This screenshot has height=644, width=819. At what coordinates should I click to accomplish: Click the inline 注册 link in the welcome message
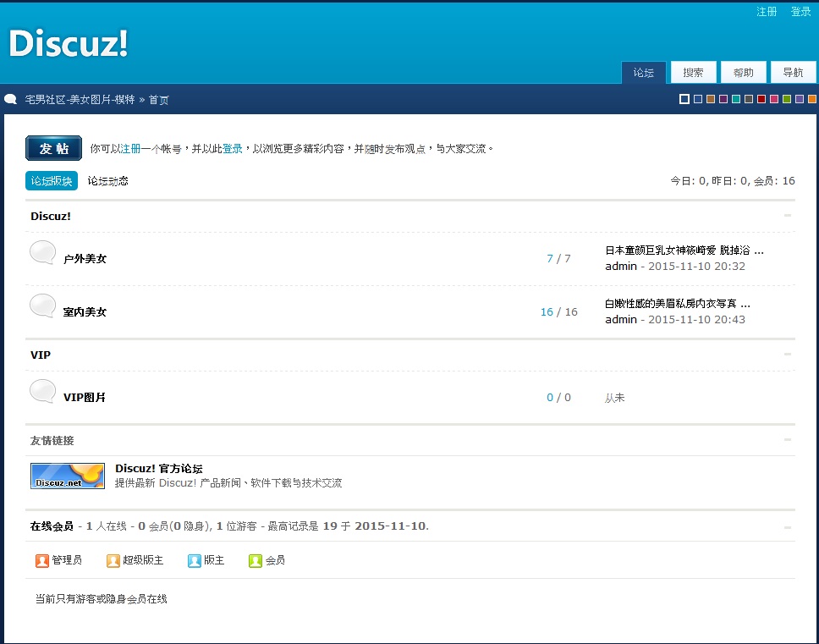click(130, 149)
